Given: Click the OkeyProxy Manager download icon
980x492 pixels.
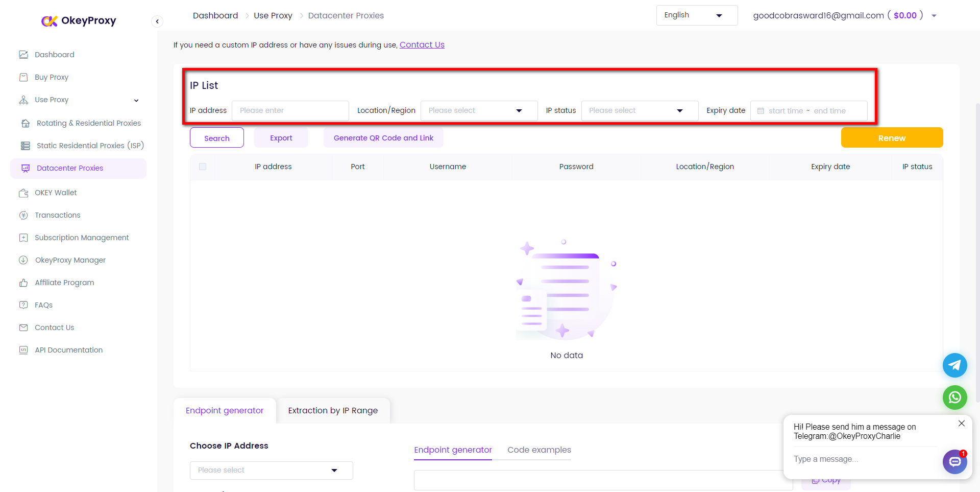Looking at the screenshot, I should (23, 260).
